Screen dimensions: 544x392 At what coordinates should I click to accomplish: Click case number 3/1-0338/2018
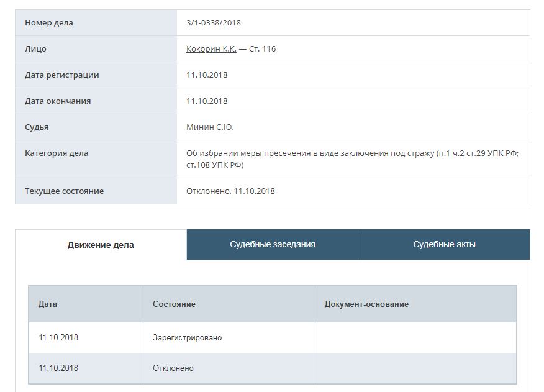[214, 23]
